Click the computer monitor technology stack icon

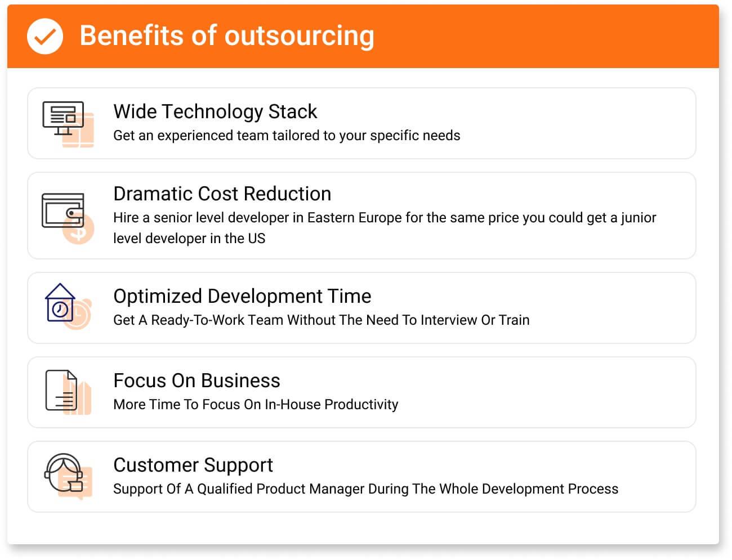[x=68, y=124]
